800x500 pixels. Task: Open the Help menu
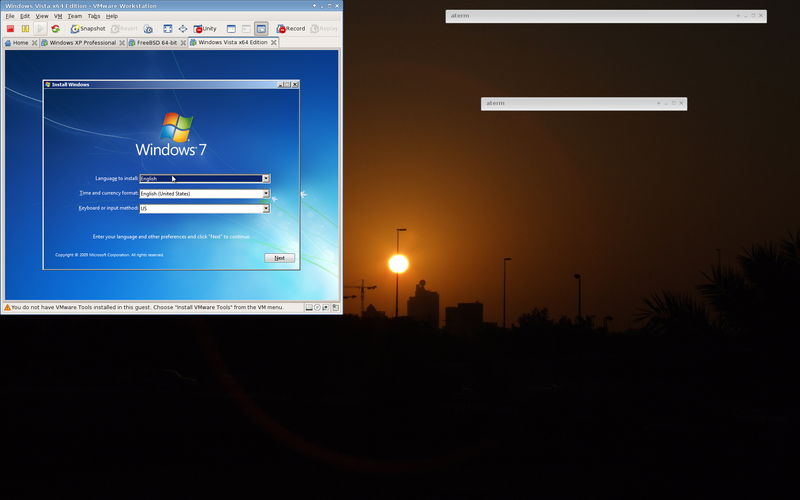click(112, 16)
